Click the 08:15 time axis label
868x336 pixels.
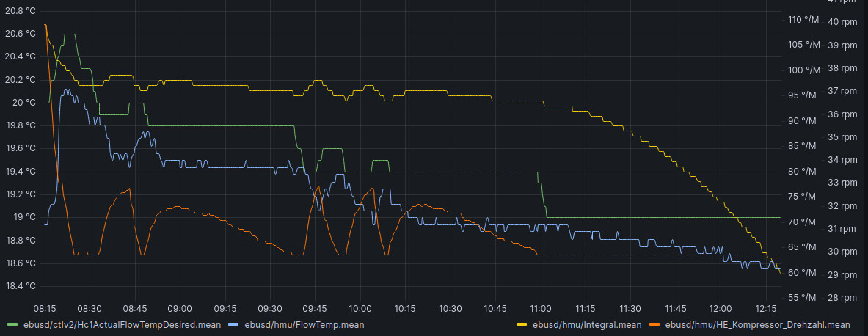44,308
